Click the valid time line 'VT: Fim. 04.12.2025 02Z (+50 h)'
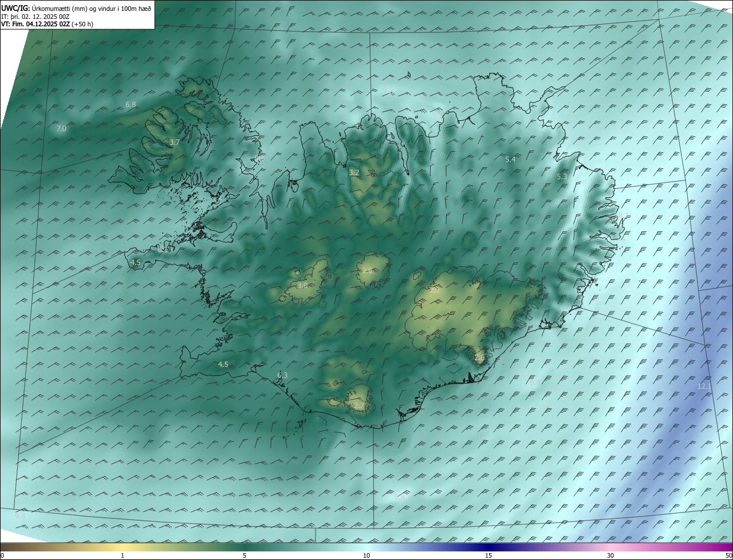Screen dimensions: 733x560 pos(47,24)
